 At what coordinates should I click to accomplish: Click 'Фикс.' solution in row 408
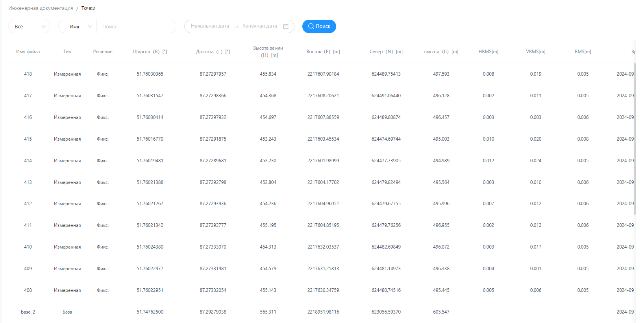103,290
